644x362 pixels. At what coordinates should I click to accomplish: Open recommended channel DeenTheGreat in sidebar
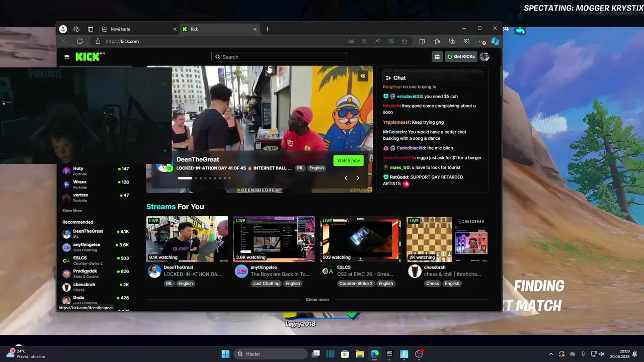click(x=96, y=234)
